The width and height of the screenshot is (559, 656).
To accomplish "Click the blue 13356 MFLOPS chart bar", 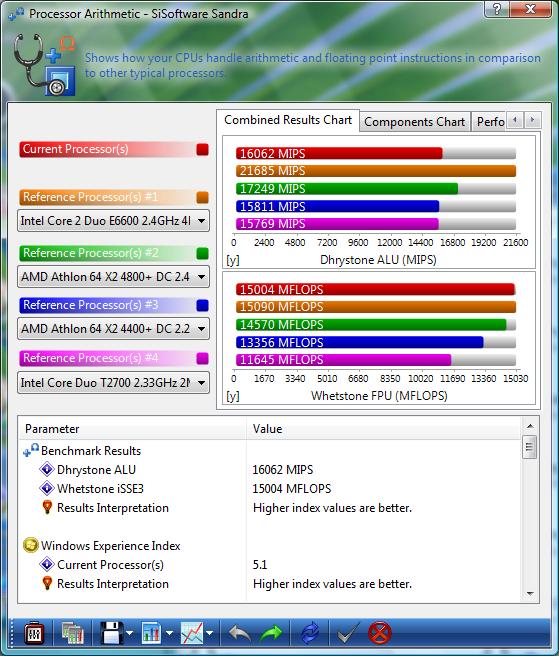I will (360, 342).
